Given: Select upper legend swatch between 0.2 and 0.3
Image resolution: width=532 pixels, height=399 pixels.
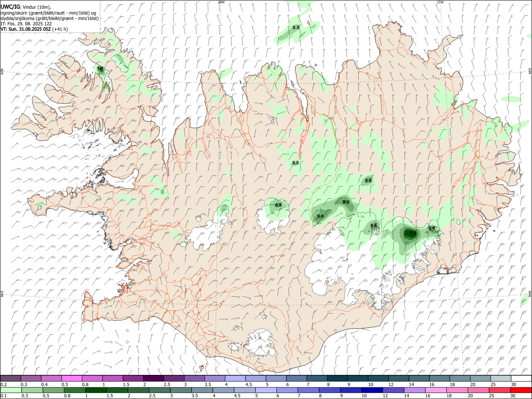Looking at the screenshot, I should (x=11, y=379).
